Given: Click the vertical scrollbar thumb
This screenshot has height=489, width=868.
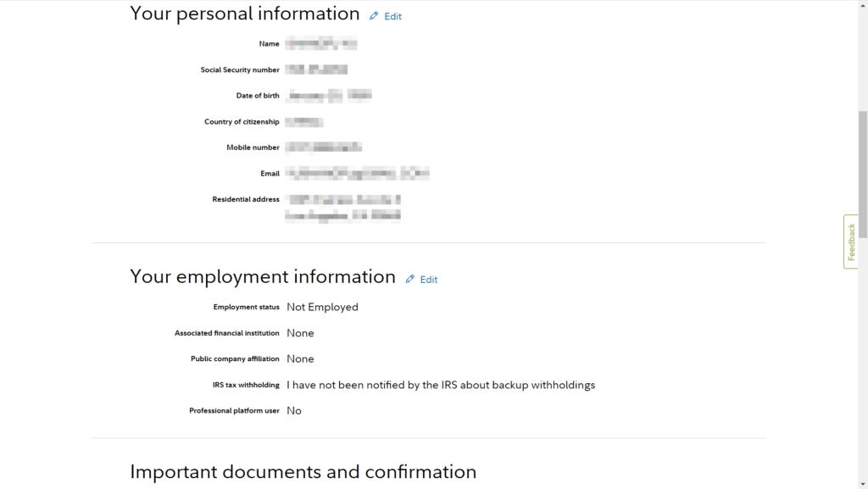Looking at the screenshot, I should coord(863,169).
